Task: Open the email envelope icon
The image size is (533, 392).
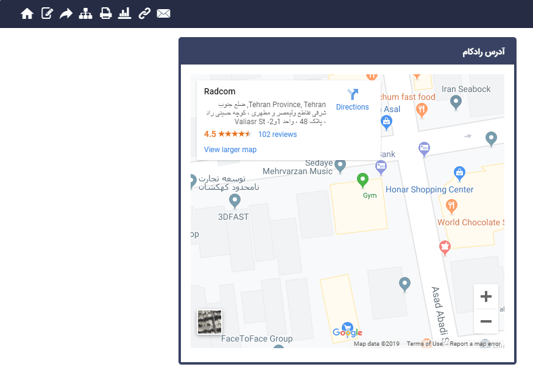Action: click(163, 13)
